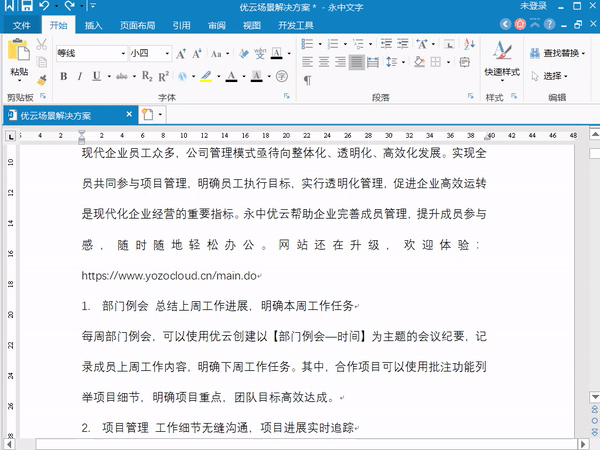Toggle justified paragraph alignment
The height and width of the screenshot is (450, 600).
click(x=356, y=63)
